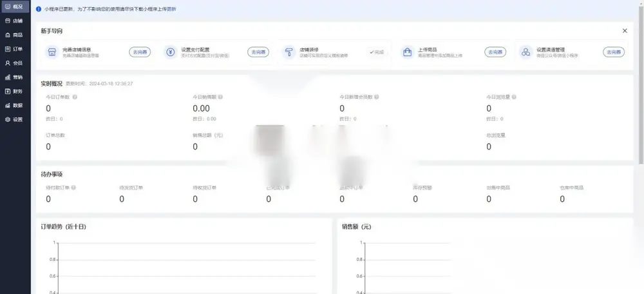Click the shopping bag icon for 上传商品

[x=408, y=52]
